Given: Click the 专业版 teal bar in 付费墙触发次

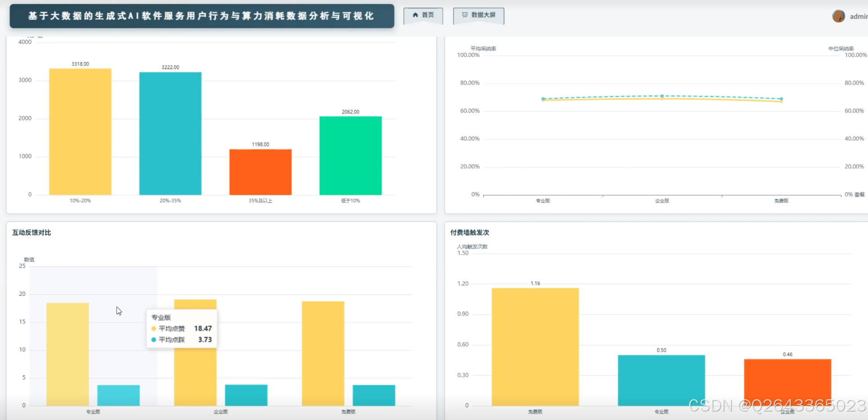Looking at the screenshot, I should pyautogui.click(x=662, y=381).
